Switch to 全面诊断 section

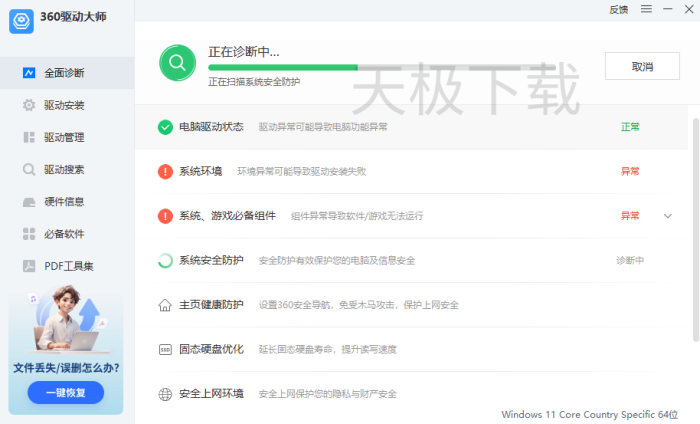pyautogui.click(x=67, y=73)
